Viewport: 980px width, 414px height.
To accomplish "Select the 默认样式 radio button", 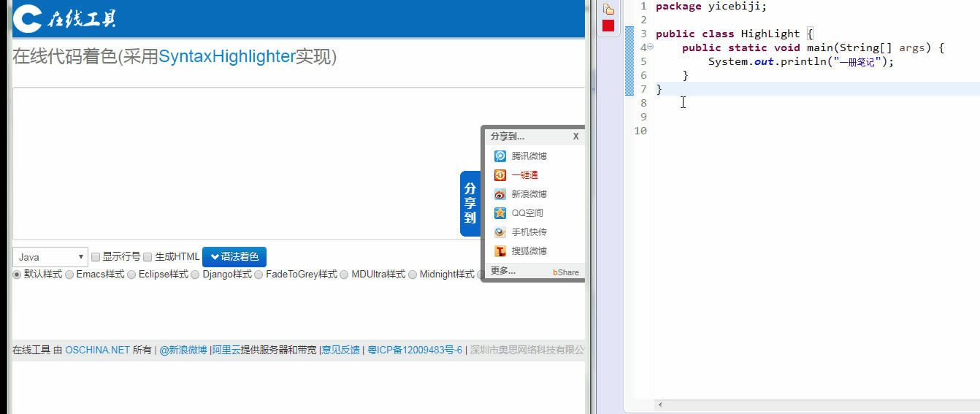I will (x=18, y=275).
